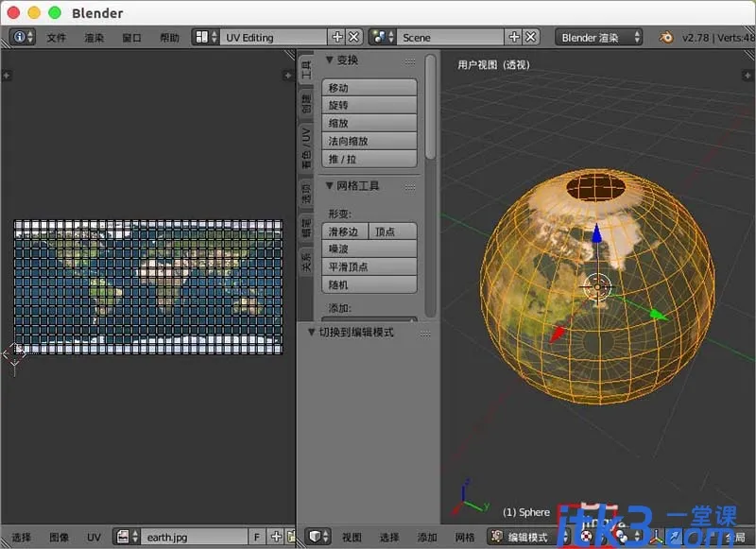
Task: Open the 渲染 menu
Action: pyautogui.click(x=94, y=38)
